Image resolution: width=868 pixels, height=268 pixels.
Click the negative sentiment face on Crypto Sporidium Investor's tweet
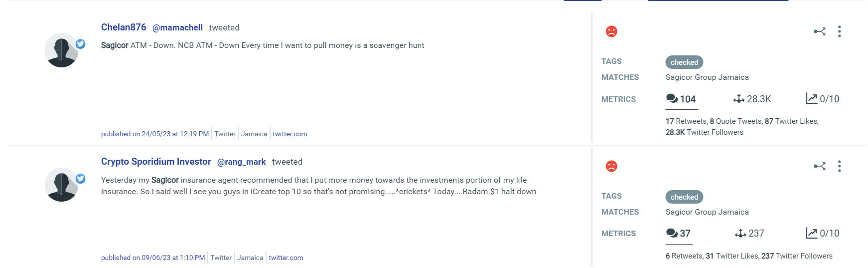(611, 166)
